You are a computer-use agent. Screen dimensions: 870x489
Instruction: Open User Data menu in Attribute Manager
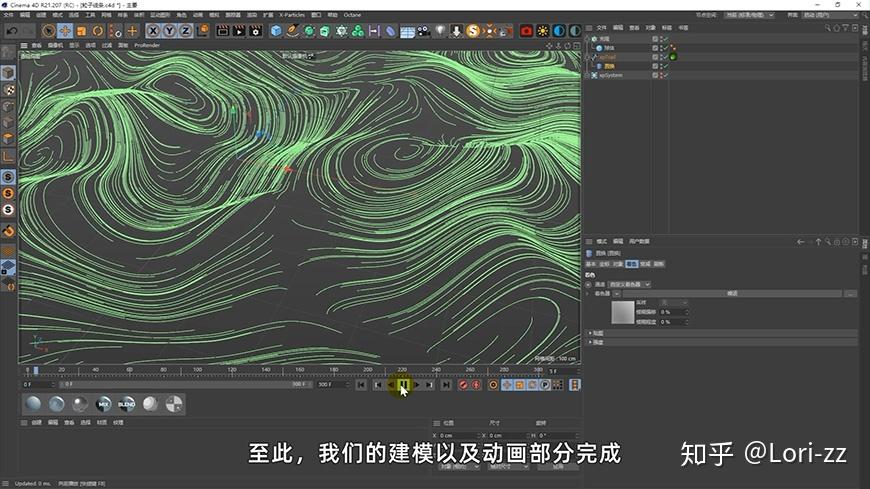pyautogui.click(x=639, y=241)
